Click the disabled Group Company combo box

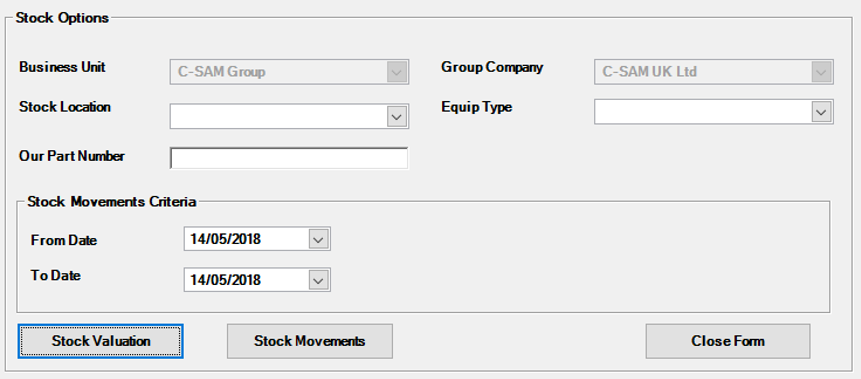[714, 72]
